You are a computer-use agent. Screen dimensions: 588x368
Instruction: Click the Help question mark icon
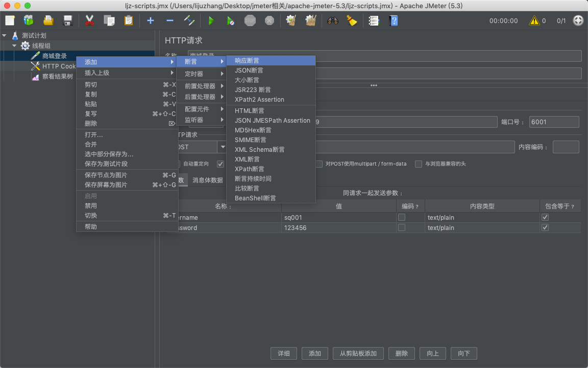pyautogui.click(x=394, y=20)
